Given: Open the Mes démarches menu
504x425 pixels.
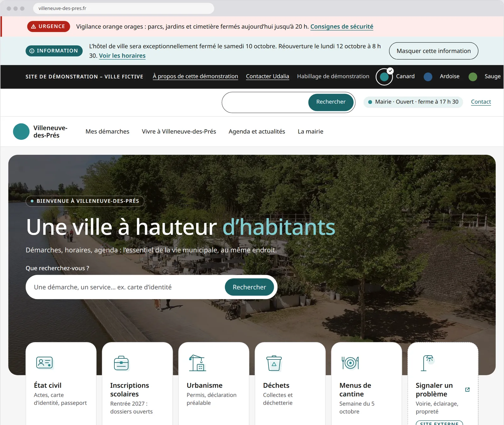Looking at the screenshot, I should click(x=107, y=132).
